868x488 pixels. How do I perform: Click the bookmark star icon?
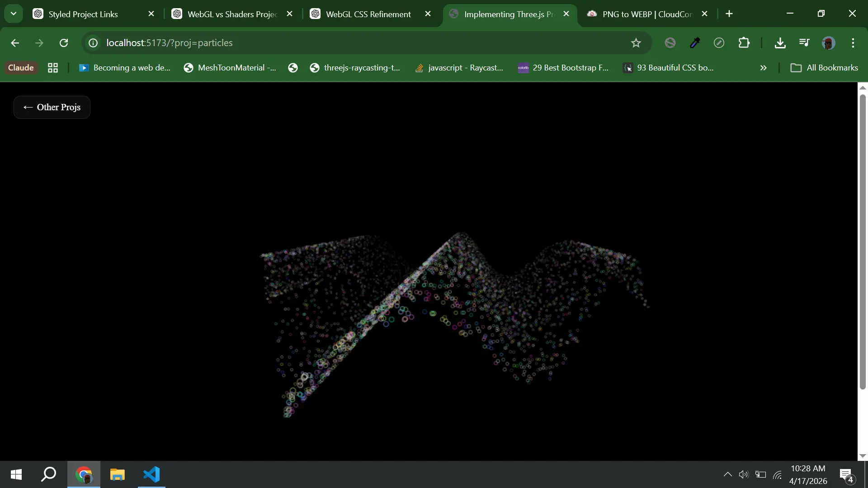(636, 43)
